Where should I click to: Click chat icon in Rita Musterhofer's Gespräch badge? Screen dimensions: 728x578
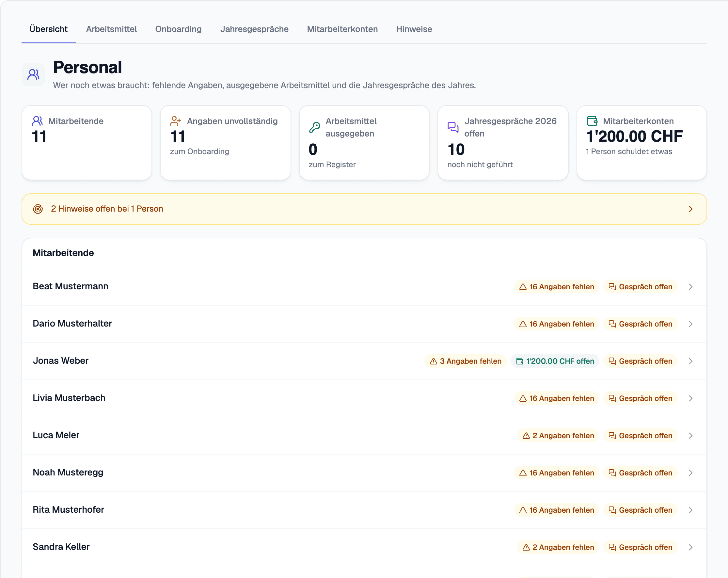pyautogui.click(x=612, y=510)
